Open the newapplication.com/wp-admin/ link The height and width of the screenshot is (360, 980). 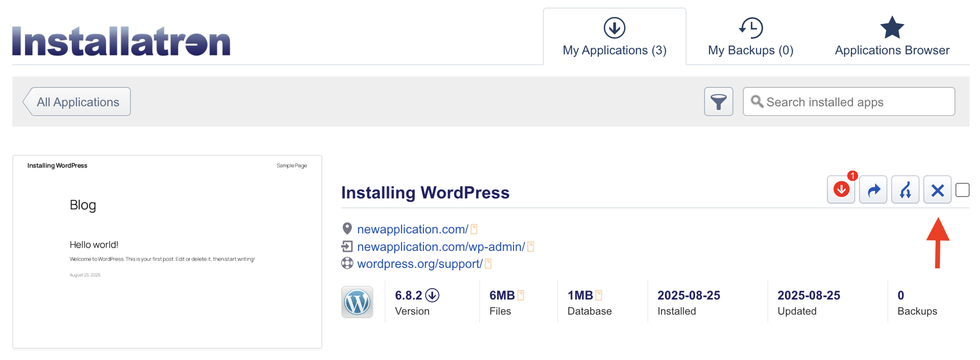(441, 247)
